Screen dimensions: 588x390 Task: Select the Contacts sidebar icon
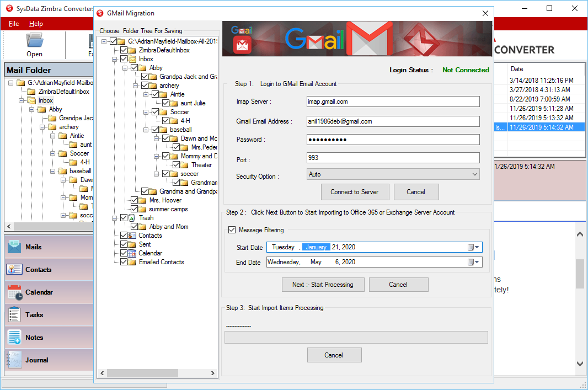(x=14, y=270)
